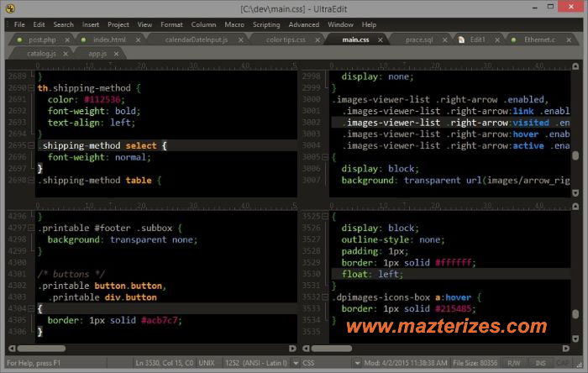Switch to the prace.sql tab

point(419,39)
